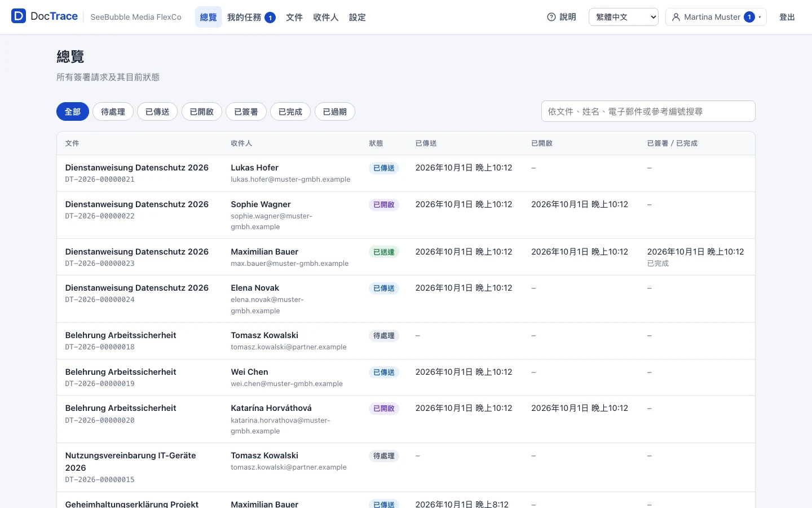Click the help question mark icon
812x508 pixels.
551,17
